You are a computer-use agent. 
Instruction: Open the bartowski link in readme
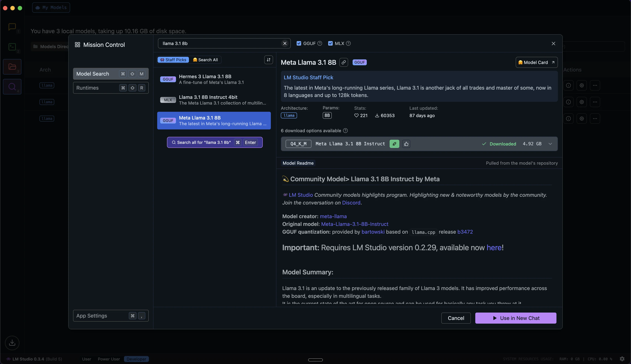point(373,232)
